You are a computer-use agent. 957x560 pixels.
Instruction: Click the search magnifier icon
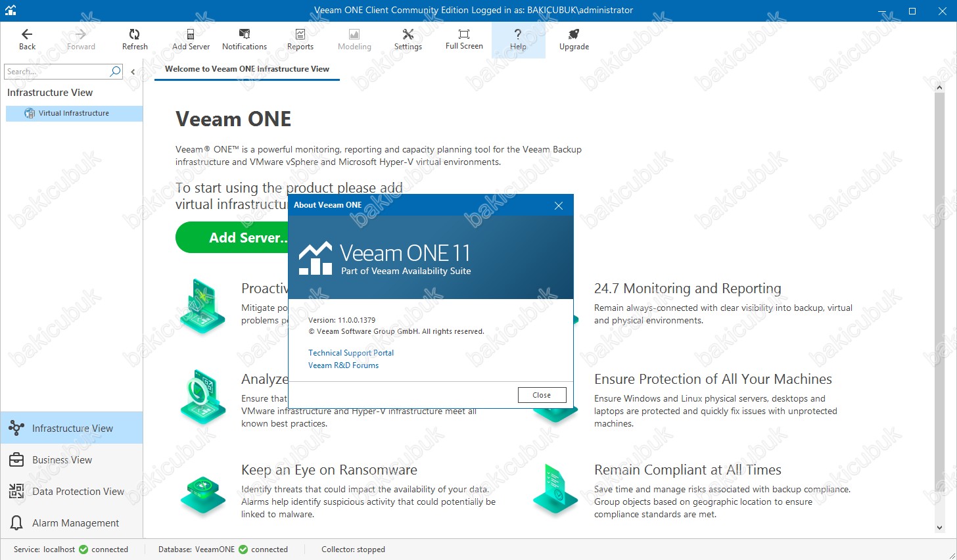(x=116, y=71)
